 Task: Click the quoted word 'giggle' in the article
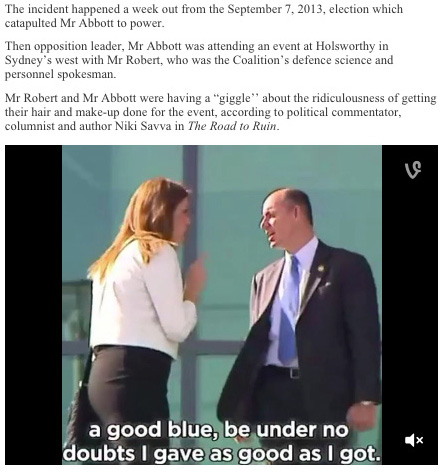point(236,98)
